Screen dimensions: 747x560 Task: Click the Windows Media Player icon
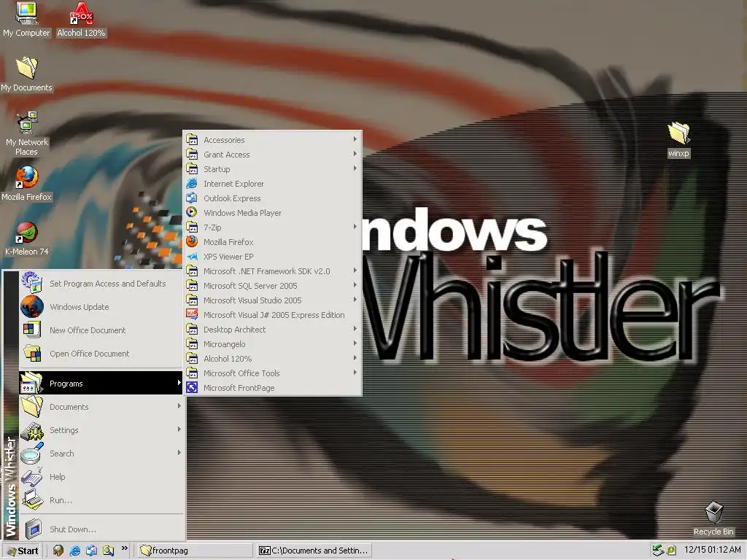click(192, 212)
